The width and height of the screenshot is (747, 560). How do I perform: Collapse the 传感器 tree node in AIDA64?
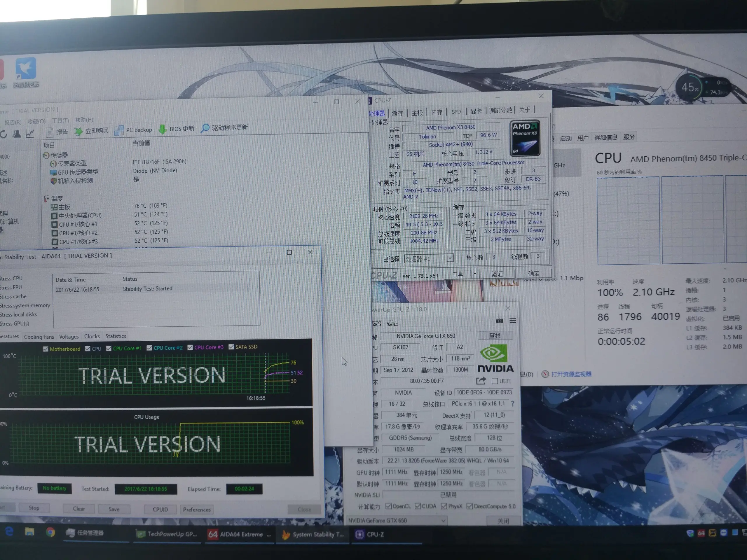[x=46, y=155]
